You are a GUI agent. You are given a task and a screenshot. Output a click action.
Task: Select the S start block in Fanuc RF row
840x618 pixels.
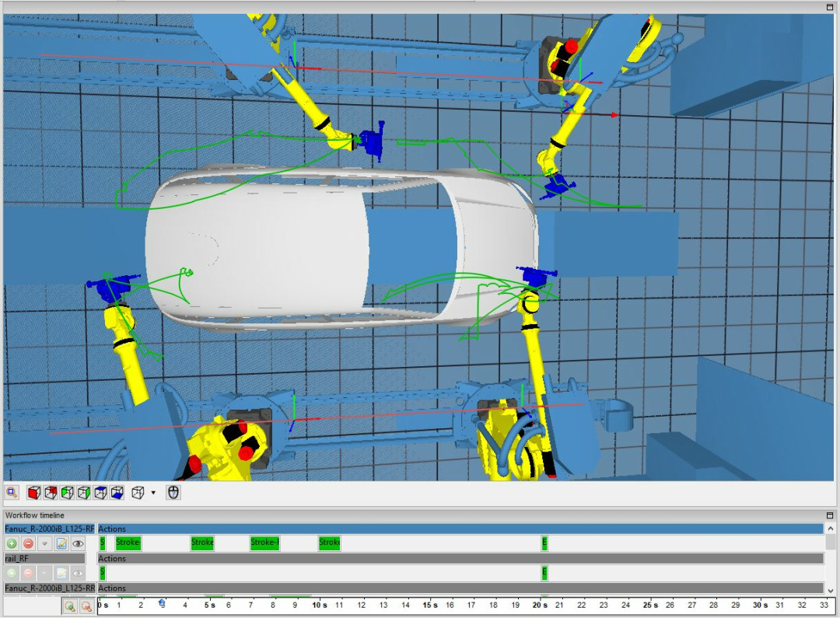[x=103, y=543]
